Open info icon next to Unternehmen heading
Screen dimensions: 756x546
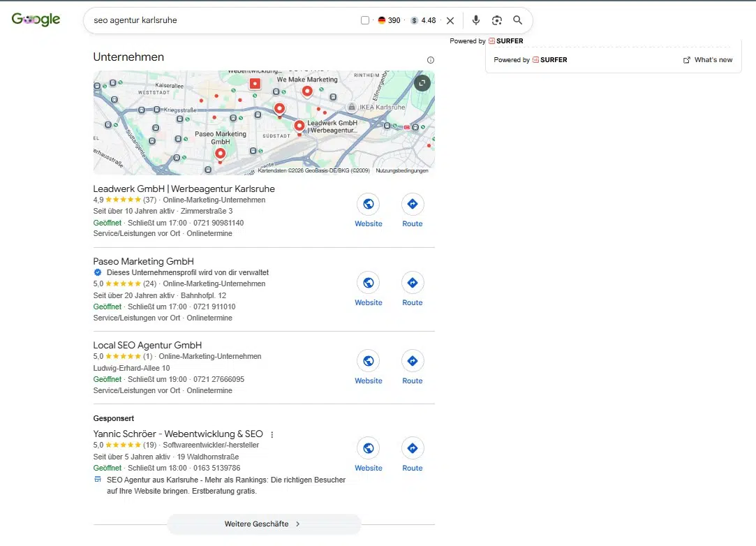431,60
